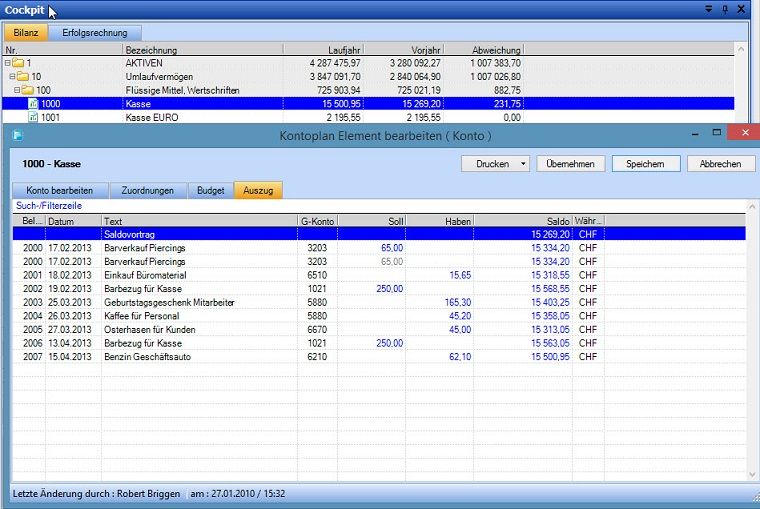Click the Abbrechen button

tap(720, 164)
